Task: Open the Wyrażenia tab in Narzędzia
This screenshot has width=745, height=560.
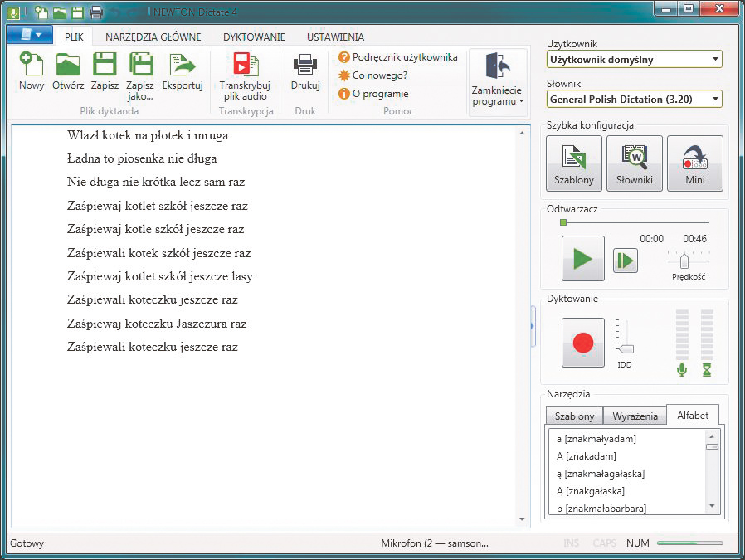Action: tap(635, 416)
